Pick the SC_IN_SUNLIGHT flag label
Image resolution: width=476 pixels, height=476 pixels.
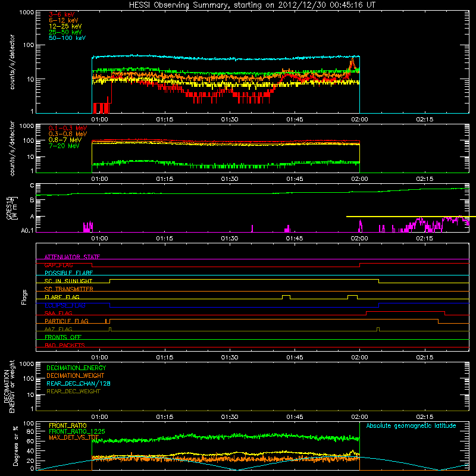pyautogui.click(x=68, y=281)
